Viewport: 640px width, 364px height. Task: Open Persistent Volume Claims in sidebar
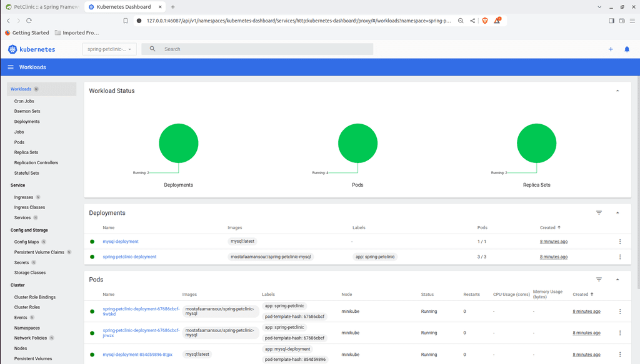pyautogui.click(x=39, y=252)
